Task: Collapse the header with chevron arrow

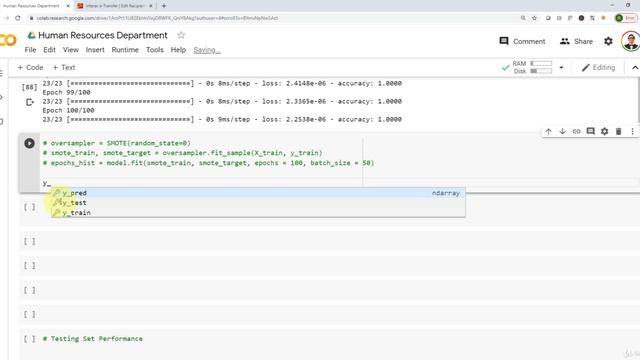Action: pos(635,68)
